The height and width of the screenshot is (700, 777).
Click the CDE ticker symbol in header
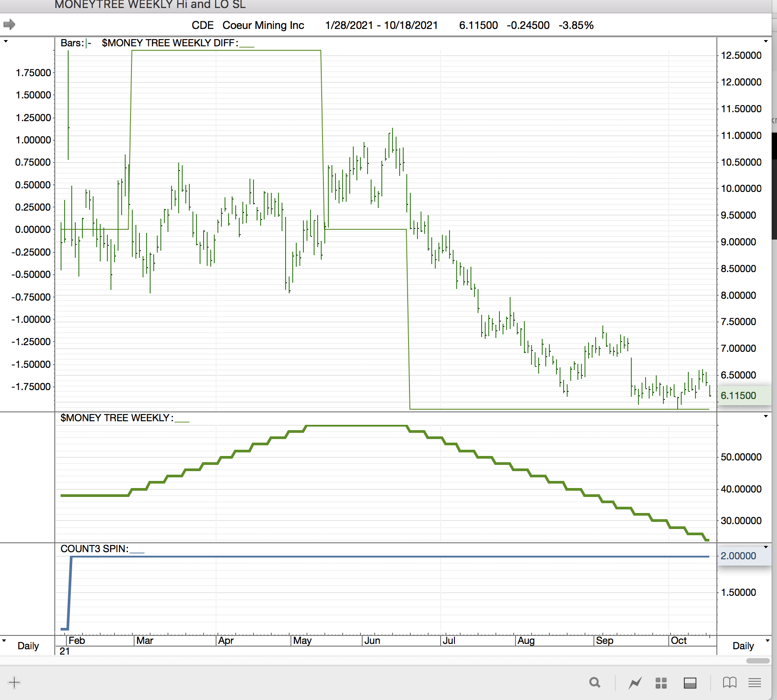(x=202, y=25)
